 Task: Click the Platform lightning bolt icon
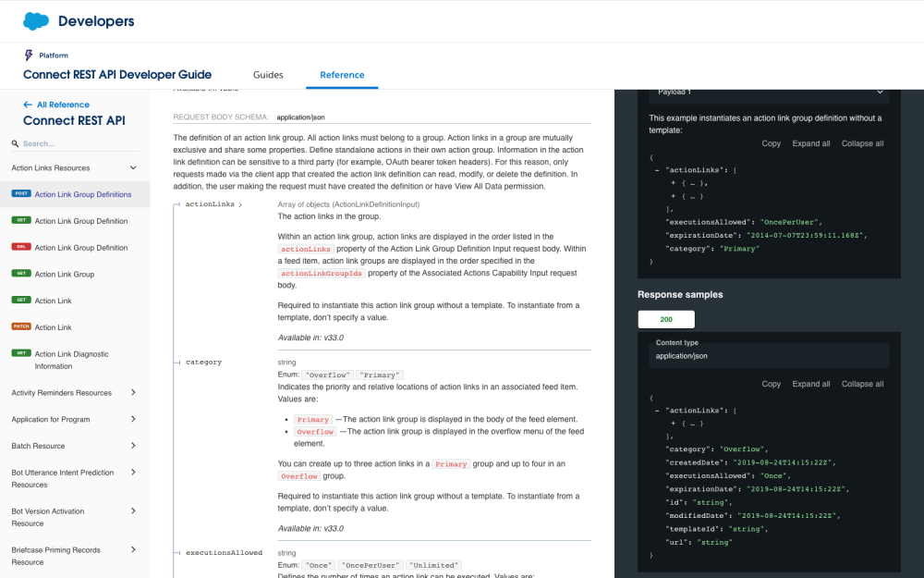tap(29, 55)
